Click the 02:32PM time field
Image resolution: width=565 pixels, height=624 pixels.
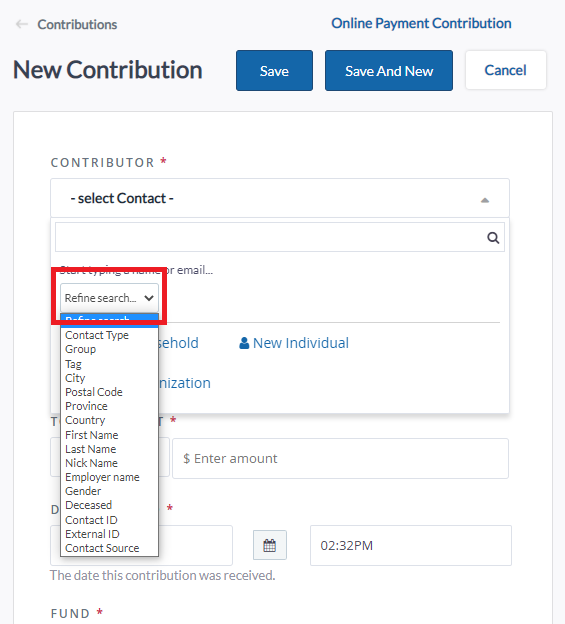[x=411, y=545]
